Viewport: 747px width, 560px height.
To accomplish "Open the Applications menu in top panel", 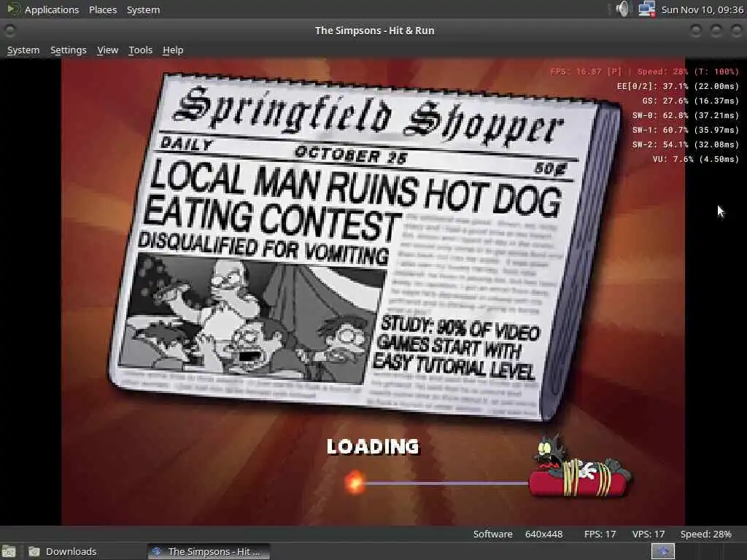I will point(52,9).
